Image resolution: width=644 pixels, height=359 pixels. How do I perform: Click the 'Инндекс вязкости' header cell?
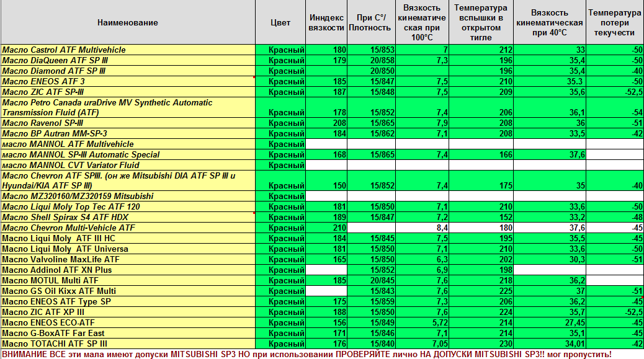326,22
